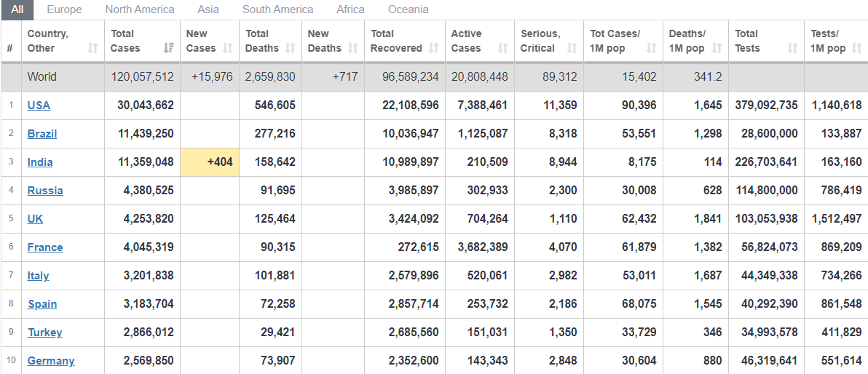The image size is (868, 374).
Task: Follow the UK country link
Action: 35,218
